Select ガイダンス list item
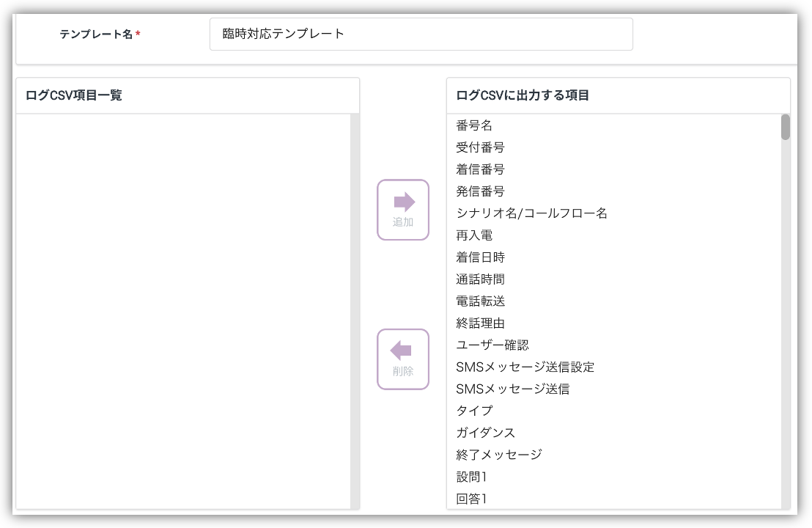Image resolution: width=812 pixels, height=528 pixels. pyautogui.click(x=485, y=433)
